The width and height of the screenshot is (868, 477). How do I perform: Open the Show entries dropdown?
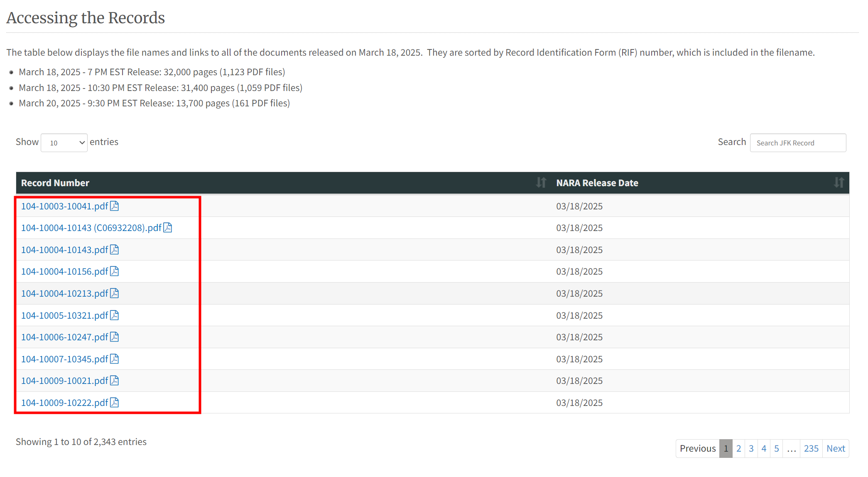pyautogui.click(x=64, y=143)
